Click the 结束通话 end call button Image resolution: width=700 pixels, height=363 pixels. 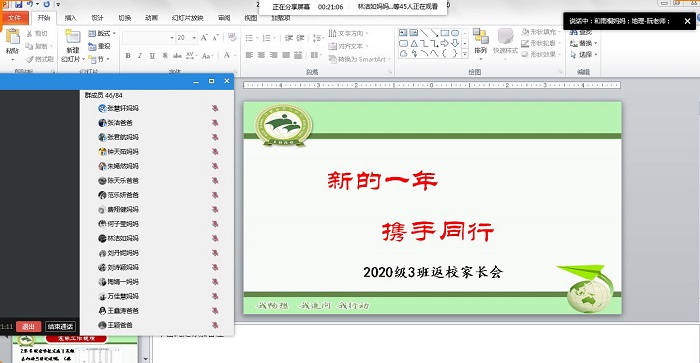[x=61, y=326]
